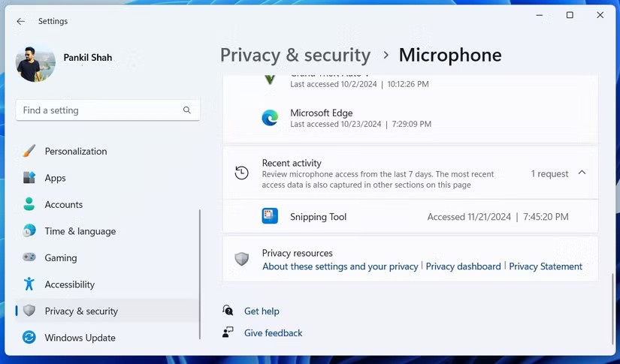
Task: Collapse the Recent activity section chevron
Action: (582, 173)
